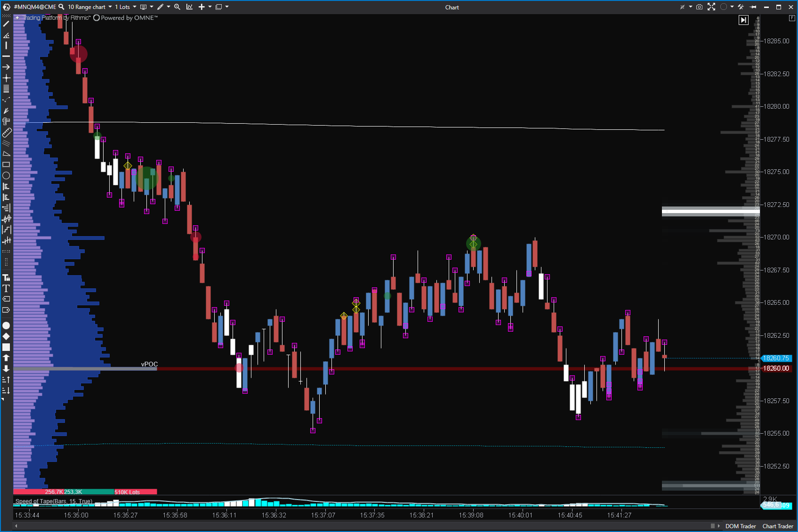Select the ruler measure tool
Viewport: 798px width, 532px height.
pyautogui.click(x=7, y=133)
